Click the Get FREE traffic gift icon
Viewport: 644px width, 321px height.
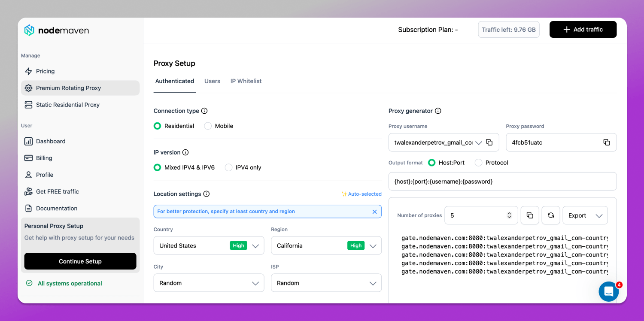pyautogui.click(x=28, y=191)
